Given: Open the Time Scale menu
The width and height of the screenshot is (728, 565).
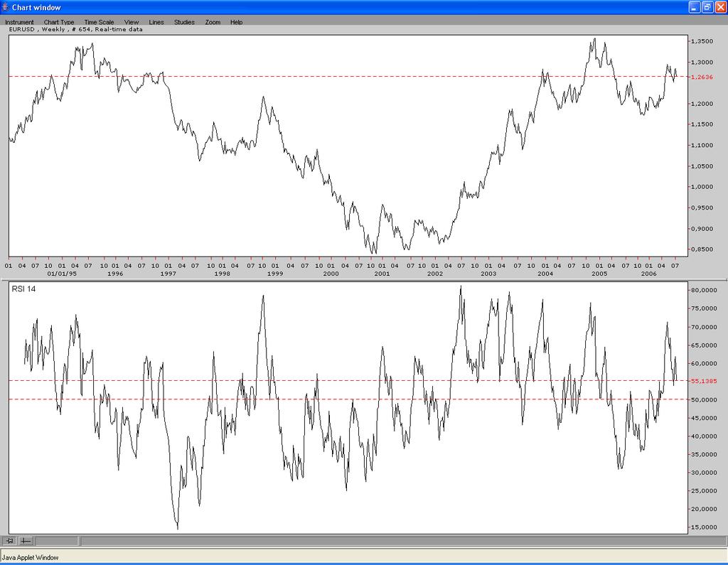Looking at the screenshot, I should click(99, 22).
